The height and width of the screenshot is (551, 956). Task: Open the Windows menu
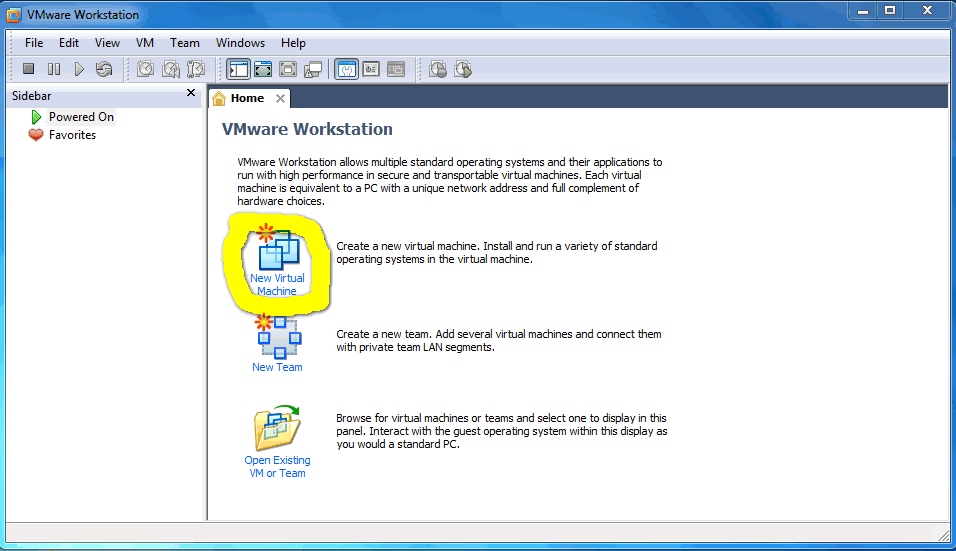tap(240, 43)
